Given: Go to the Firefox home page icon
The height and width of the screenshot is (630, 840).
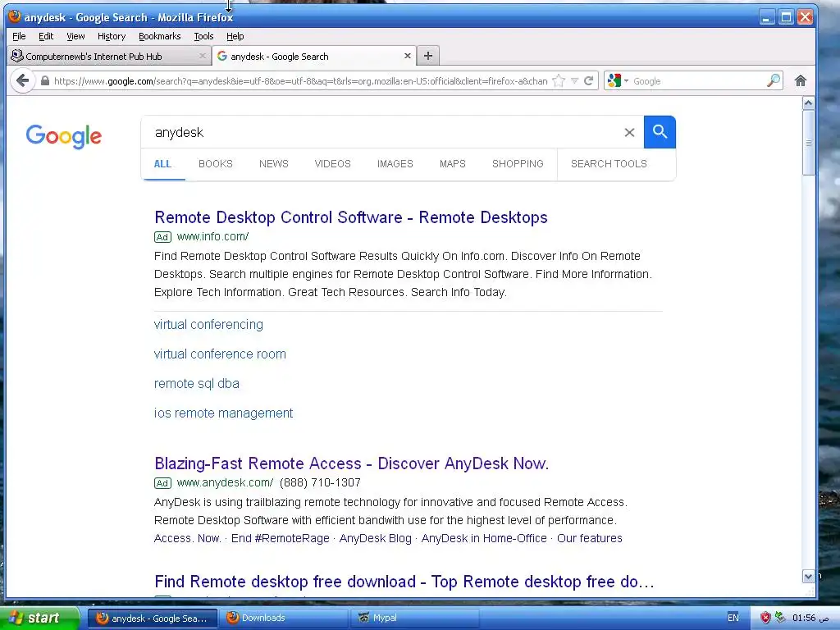Looking at the screenshot, I should point(801,81).
